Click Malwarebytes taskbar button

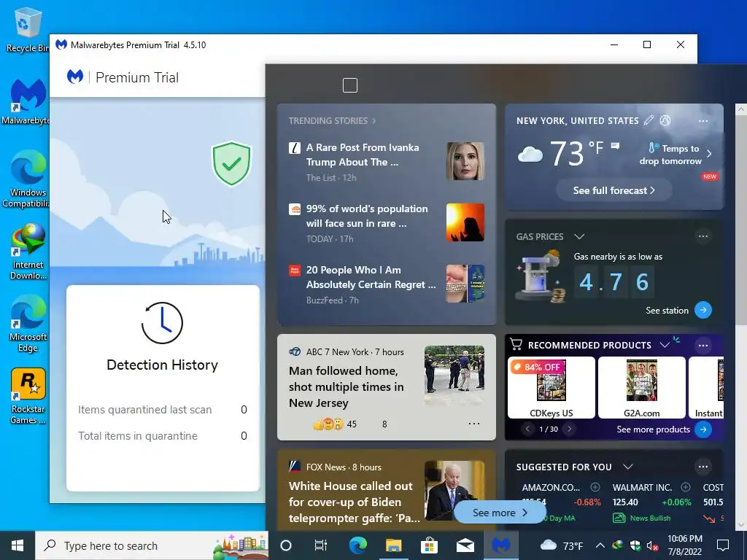tap(500, 545)
